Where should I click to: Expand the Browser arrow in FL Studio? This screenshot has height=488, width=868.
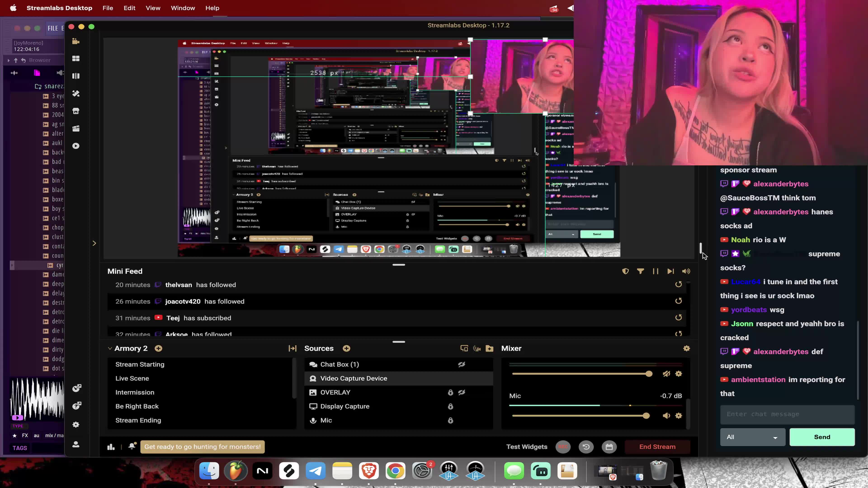[8, 60]
